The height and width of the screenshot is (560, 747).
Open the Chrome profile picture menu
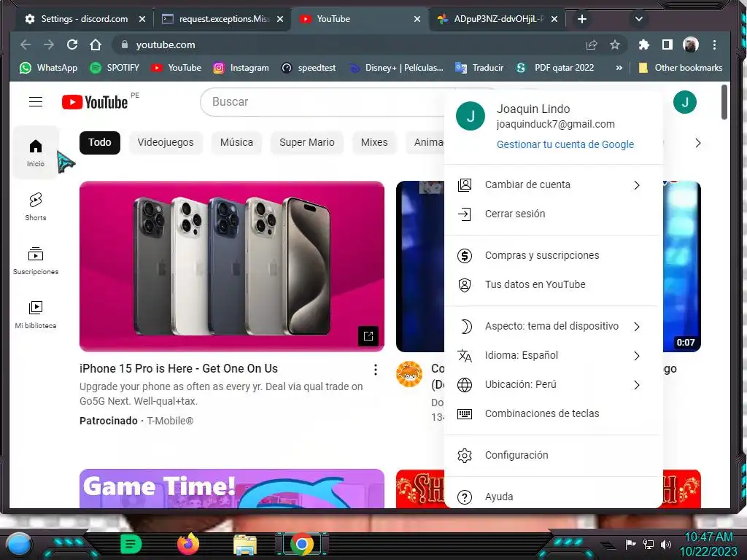[690, 44]
